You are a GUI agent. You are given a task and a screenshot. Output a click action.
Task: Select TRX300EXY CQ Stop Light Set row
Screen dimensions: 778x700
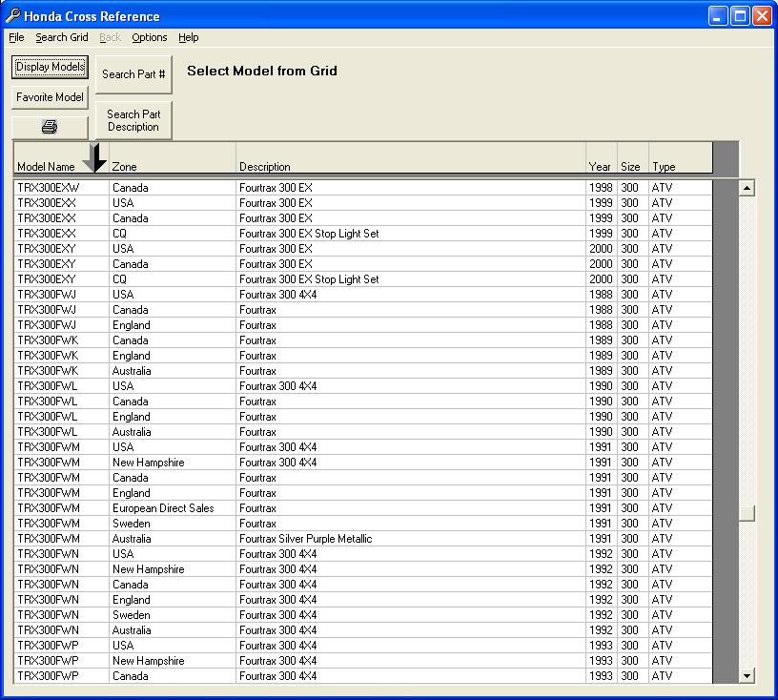(363, 279)
